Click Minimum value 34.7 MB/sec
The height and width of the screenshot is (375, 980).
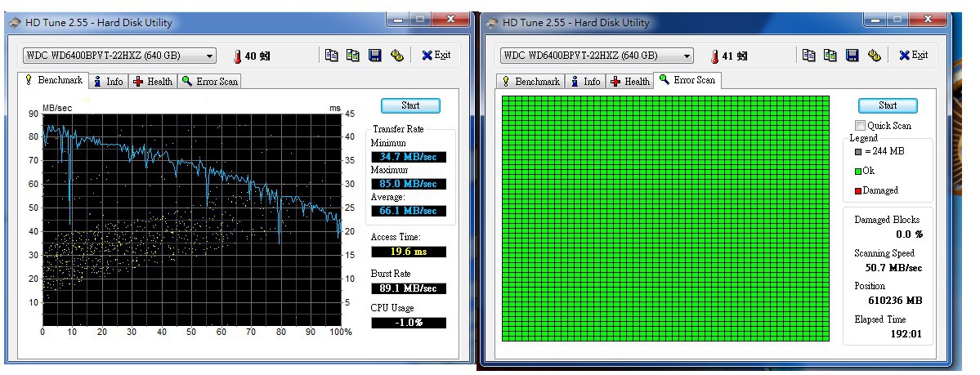(409, 157)
